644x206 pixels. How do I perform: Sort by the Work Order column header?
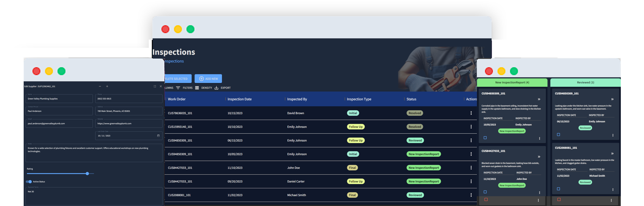click(177, 99)
